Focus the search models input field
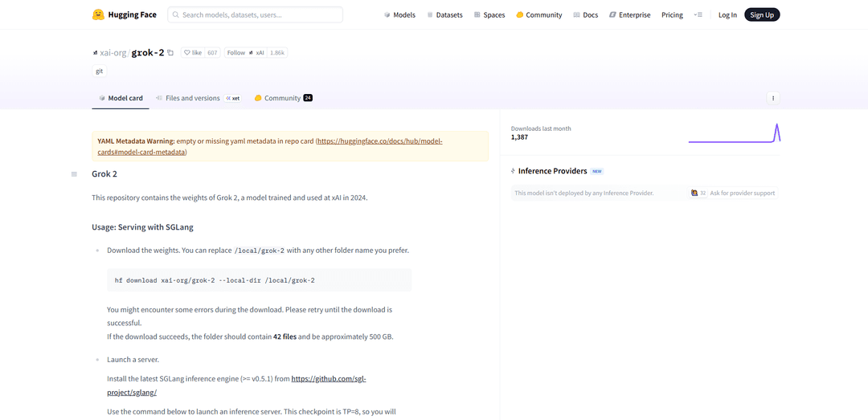The height and width of the screenshot is (420, 868). (x=256, y=15)
